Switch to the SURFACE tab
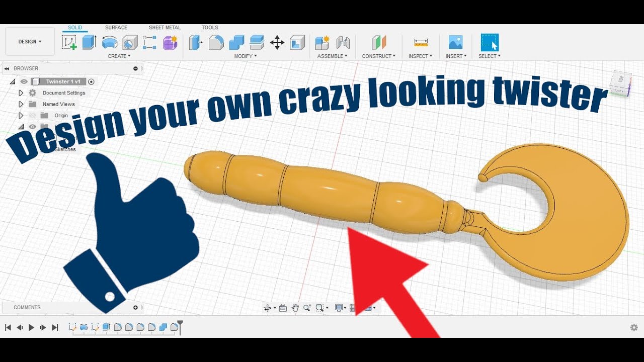Image resolution: width=644 pixels, height=362 pixels. [116, 28]
